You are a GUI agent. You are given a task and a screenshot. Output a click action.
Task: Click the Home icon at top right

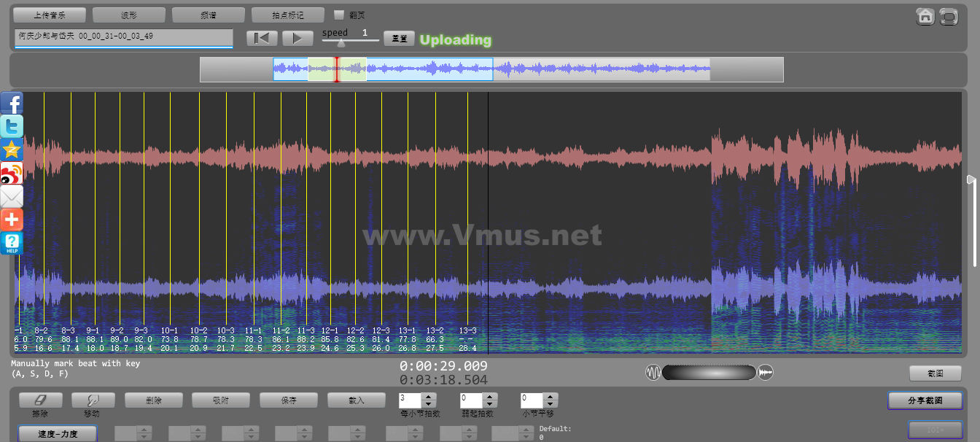[925, 16]
